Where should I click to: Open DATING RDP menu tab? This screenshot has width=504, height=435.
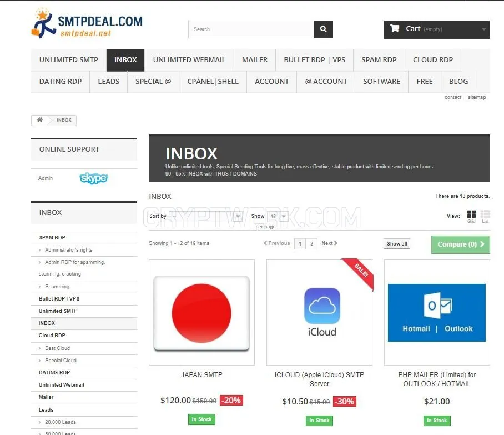(61, 82)
